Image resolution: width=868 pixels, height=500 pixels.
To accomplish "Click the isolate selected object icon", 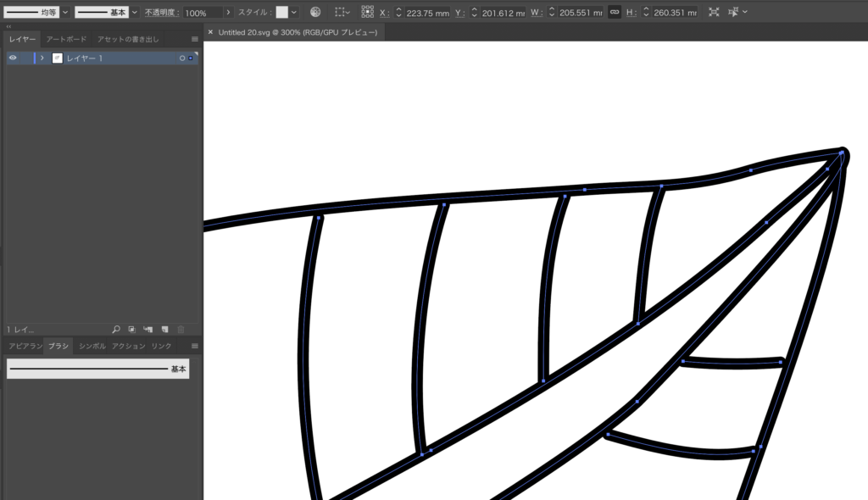I will pos(714,13).
